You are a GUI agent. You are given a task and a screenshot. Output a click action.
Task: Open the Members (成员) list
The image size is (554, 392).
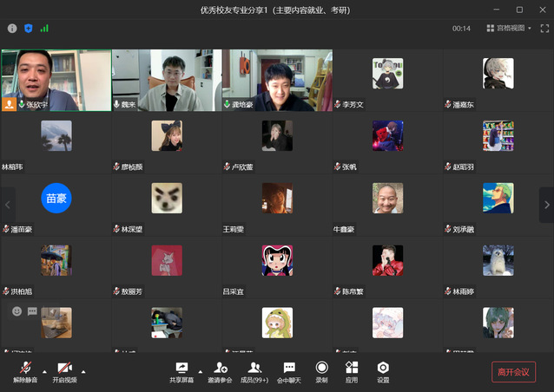(x=254, y=370)
